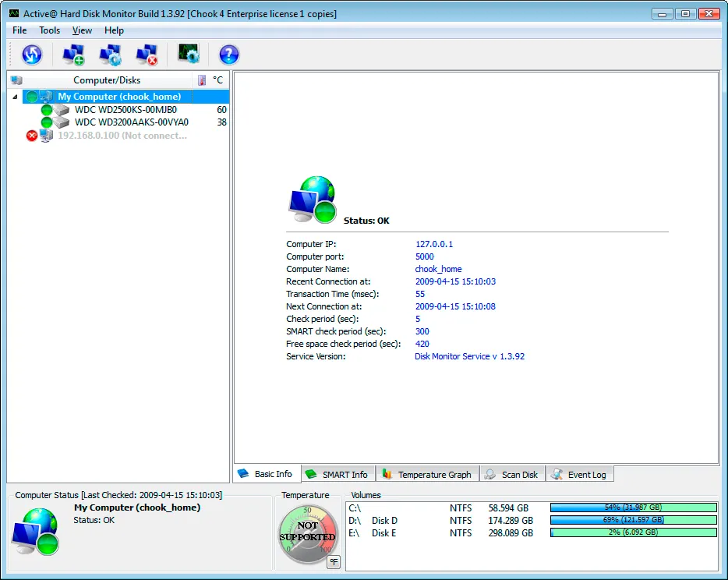Viewport: 728px width, 580px height.
Task: Toggle the °F temperature unit button
Action: click(333, 561)
